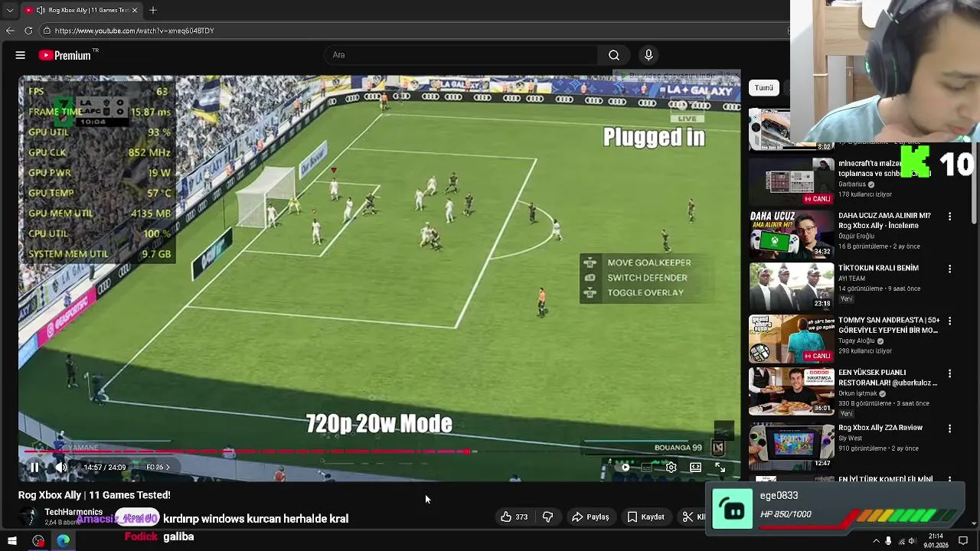Switch to theater mode in the player

pos(695,467)
